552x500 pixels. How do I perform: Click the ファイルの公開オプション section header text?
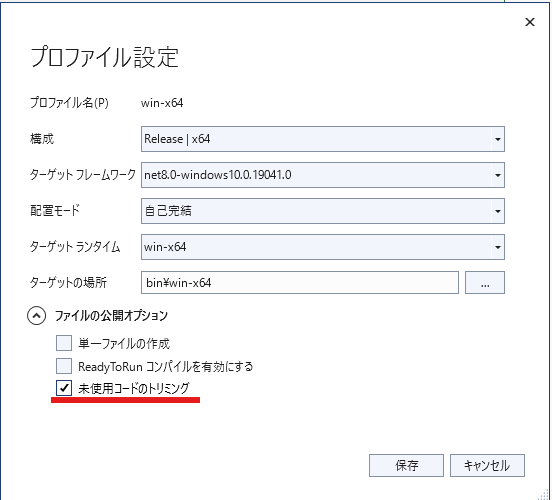point(111,315)
